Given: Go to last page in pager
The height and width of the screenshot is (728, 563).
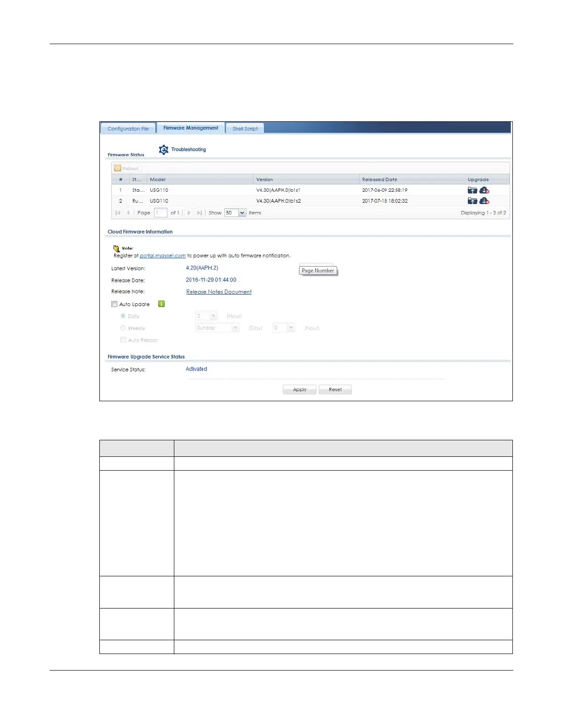Looking at the screenshot, I should 199,213.
